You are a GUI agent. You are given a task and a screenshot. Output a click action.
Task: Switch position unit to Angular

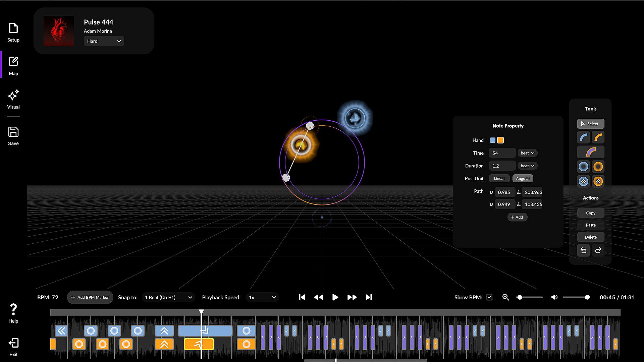pyautogui.click(x=523, y=179)
